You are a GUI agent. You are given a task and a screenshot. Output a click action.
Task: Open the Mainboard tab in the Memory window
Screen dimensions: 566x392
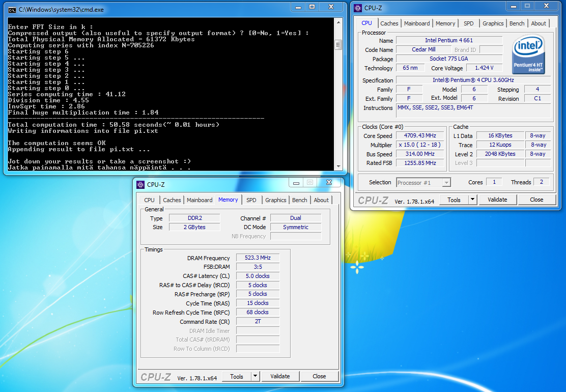[200, 200]
